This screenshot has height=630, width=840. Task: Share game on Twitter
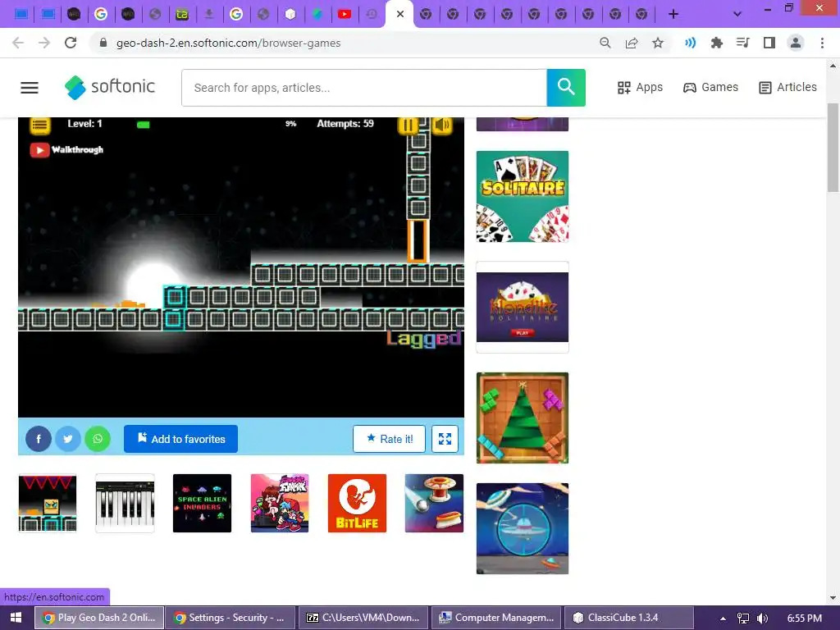coord(68,440)
